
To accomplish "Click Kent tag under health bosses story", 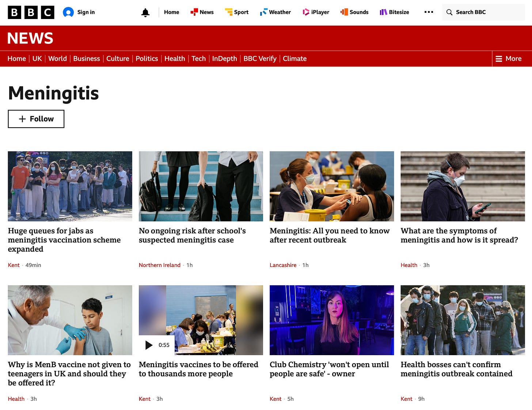I will (407, 399).
